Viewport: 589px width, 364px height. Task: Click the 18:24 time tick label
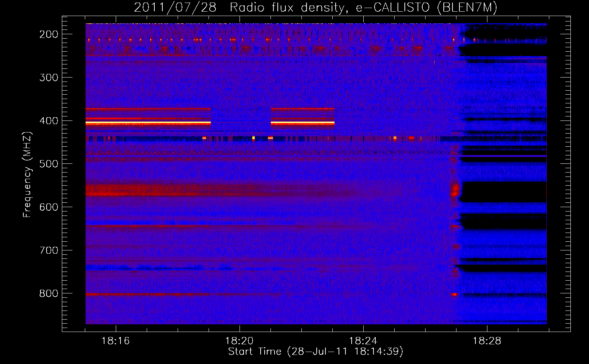point(363,341)
